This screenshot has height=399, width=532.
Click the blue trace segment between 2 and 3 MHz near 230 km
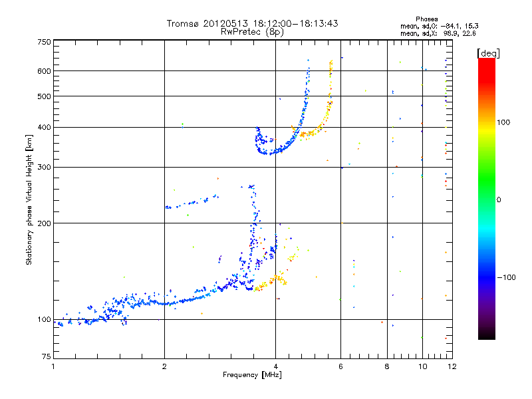pos(192,203)
